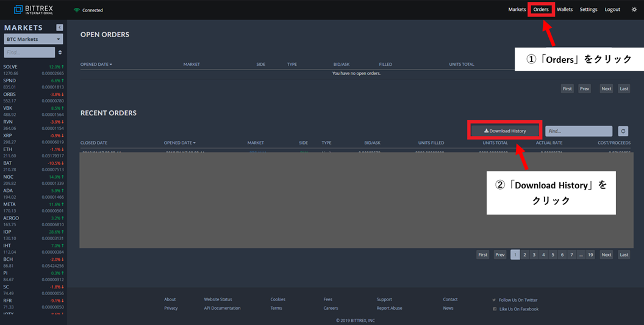Select the VBK market
The image size is (644, 325).
pyautogui.click(x=34, y=112)
